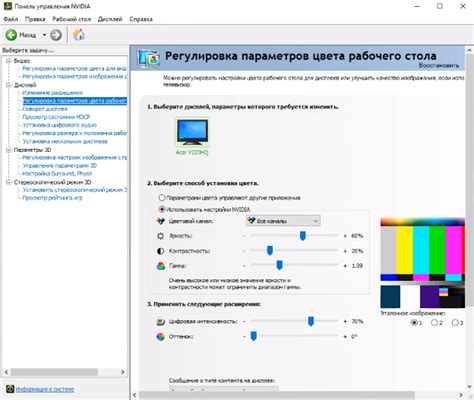474x400 pixels.
Task: Click the NVIDIA logo in title bar
Action: 8,6
